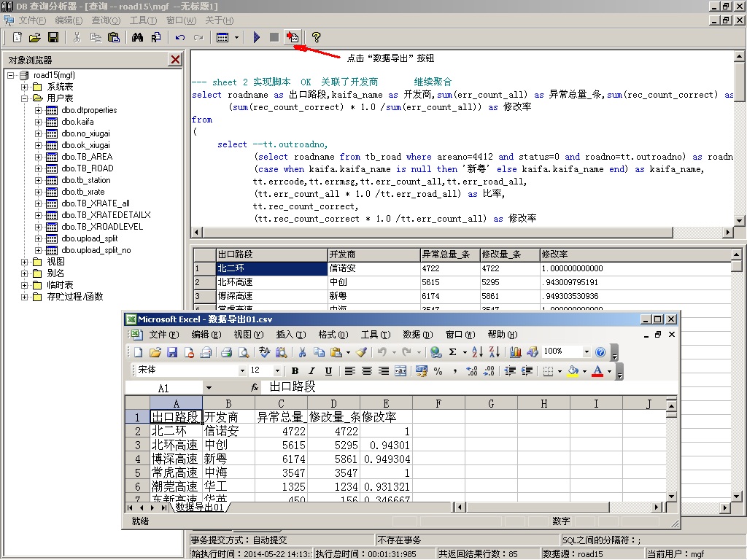
Task: Run the query with the blue play icon
Action: tap(256, 37)
